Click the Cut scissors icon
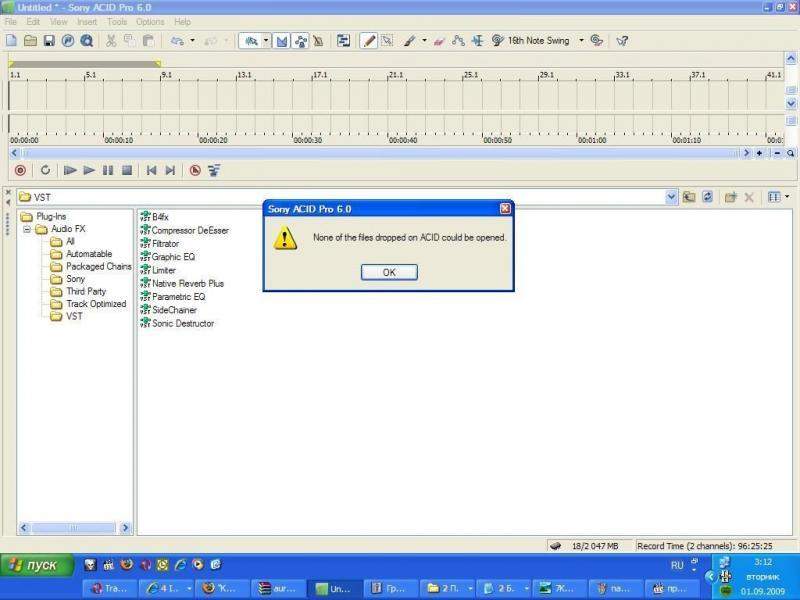The image size is (800, 600). coord(111,41)
